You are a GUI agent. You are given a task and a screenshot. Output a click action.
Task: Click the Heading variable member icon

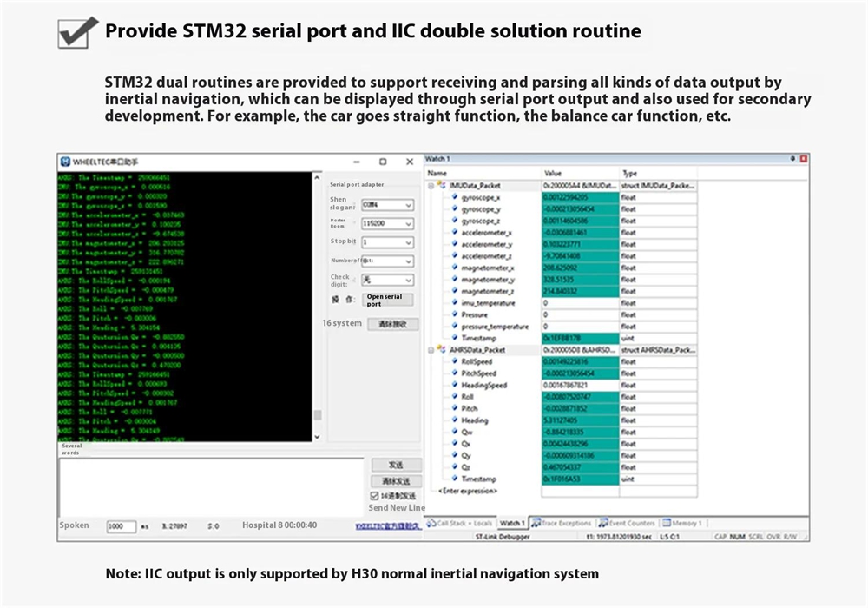coord(454,420)
